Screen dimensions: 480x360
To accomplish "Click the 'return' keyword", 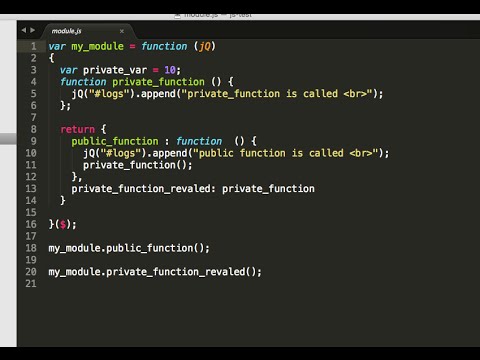I will click(77, 129).
